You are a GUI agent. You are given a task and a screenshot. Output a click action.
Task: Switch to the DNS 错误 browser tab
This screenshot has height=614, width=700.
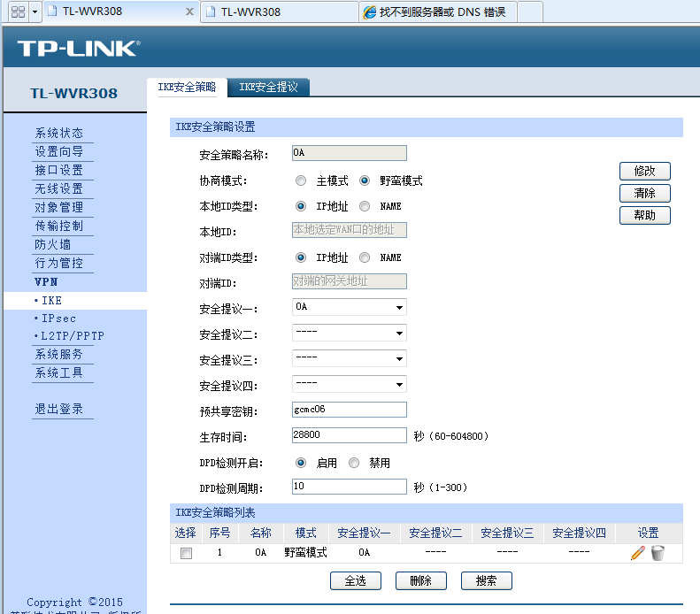point(438,12)
